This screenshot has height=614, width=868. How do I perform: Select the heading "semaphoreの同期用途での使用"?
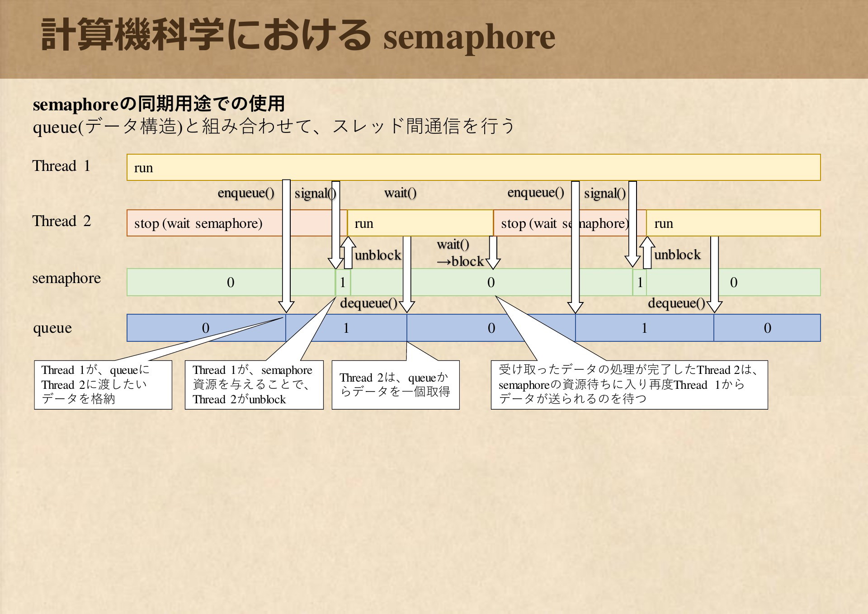click(159, 104)
